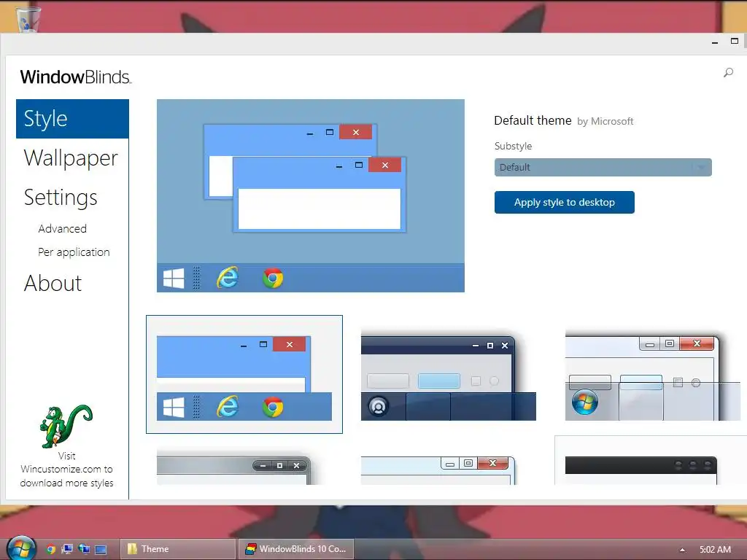Click the by Microsoft author text

pyautogui.click(x=605, y=122)
